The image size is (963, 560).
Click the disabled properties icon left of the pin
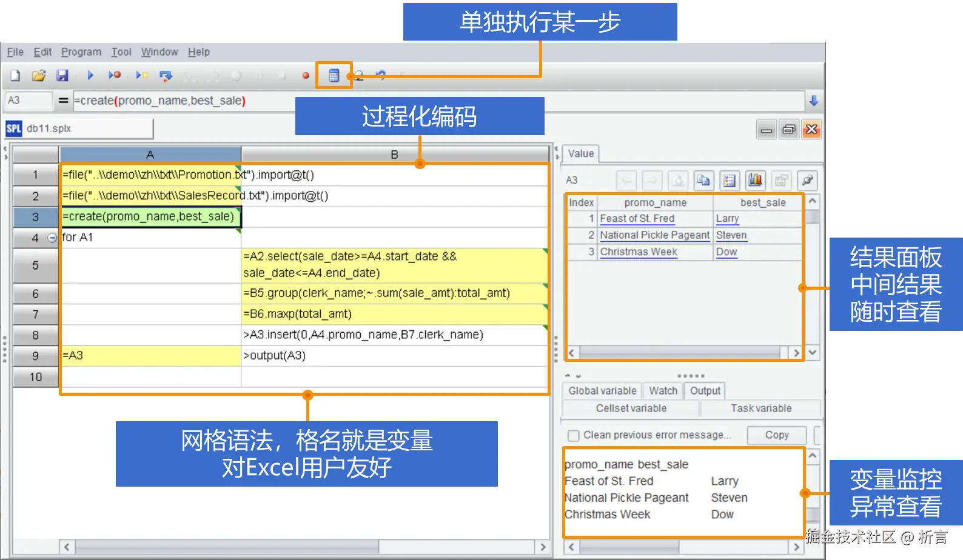click(782, 180)
